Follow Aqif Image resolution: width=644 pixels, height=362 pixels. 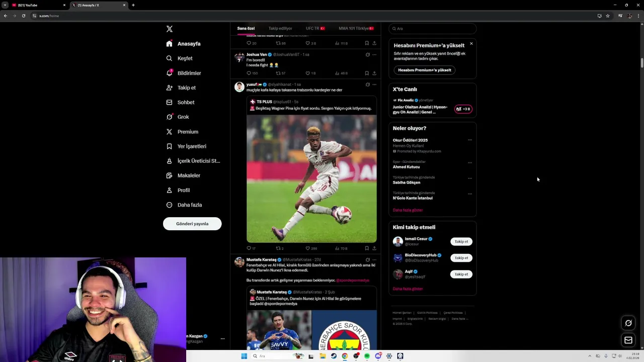[461, 274]
